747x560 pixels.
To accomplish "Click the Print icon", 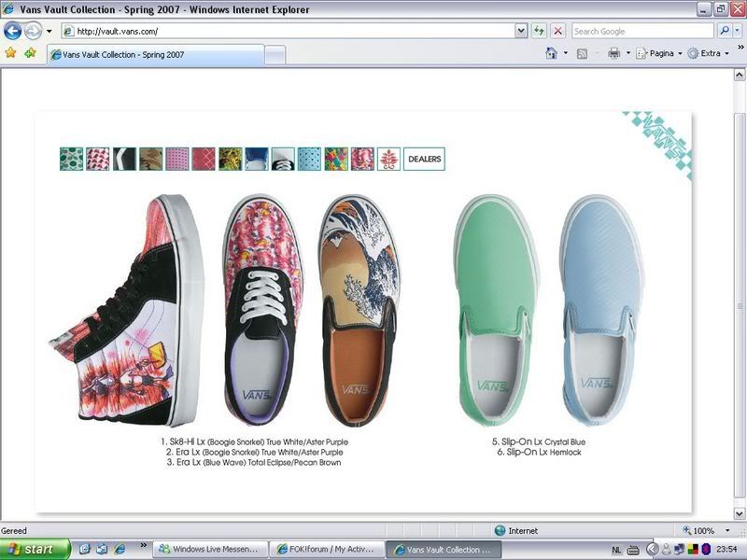I will [x=614, y=53].
